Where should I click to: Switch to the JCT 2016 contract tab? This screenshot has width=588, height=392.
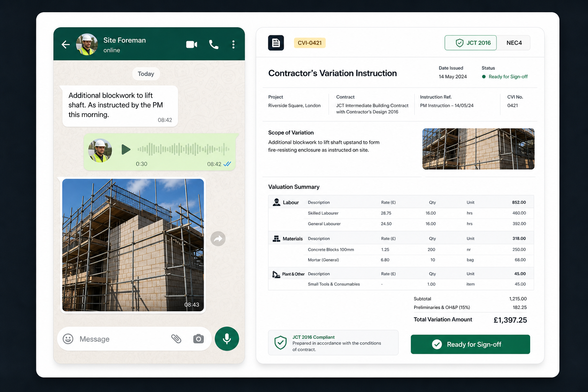click(470, 43)
